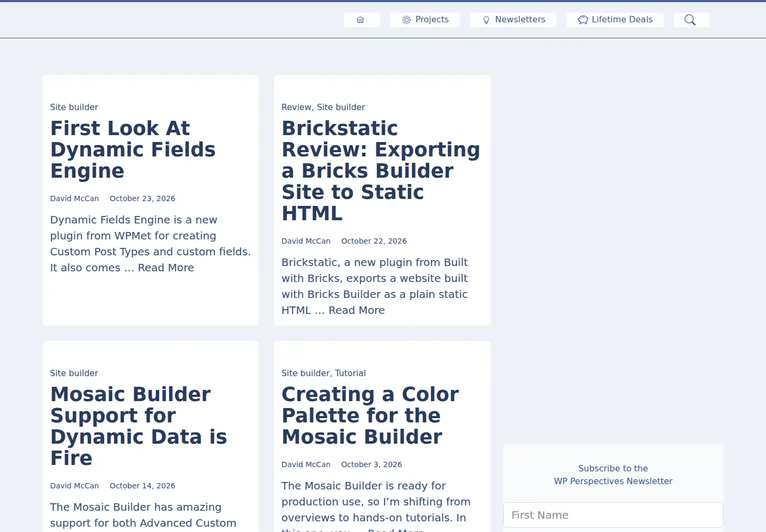Open the 'Brickstatic Review' article title
The height and width of the screenshot is (532, 766).
[381, 171]
